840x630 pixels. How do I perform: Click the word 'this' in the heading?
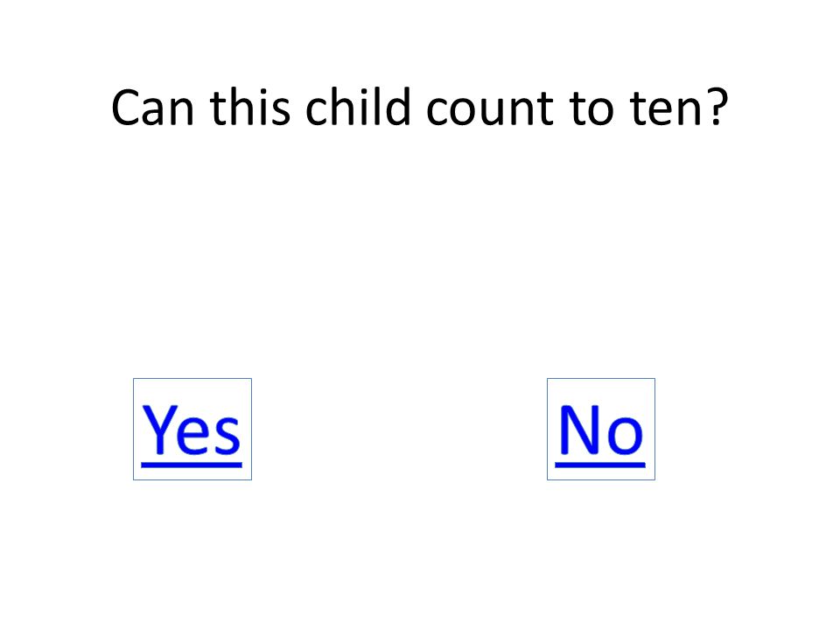(x=250, y=107)
